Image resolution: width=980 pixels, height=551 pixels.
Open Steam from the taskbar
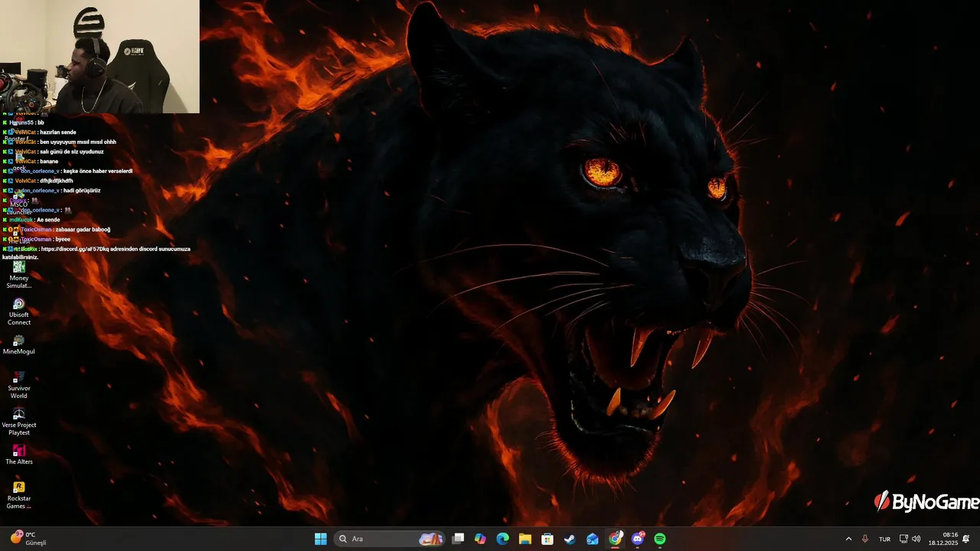(x=570, y=539)
